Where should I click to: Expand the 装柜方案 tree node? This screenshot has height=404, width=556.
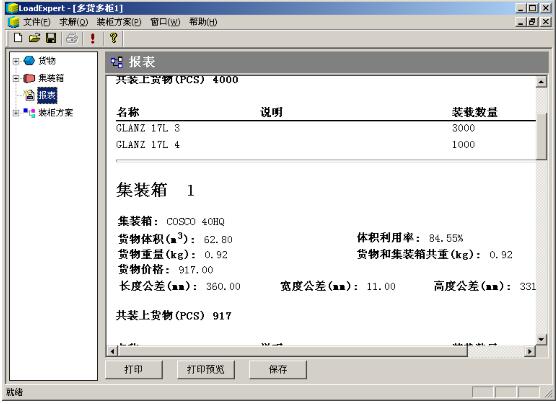point(16,113)
